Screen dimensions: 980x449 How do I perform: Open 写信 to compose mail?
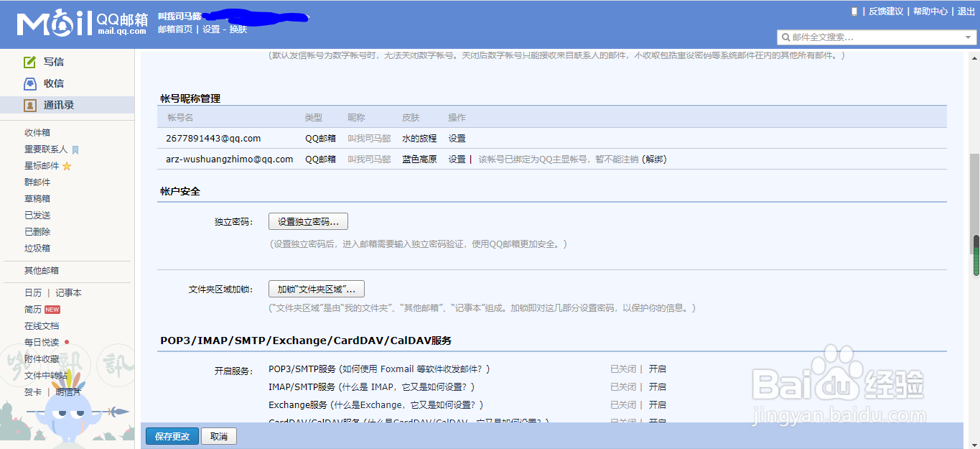point(54,62)
